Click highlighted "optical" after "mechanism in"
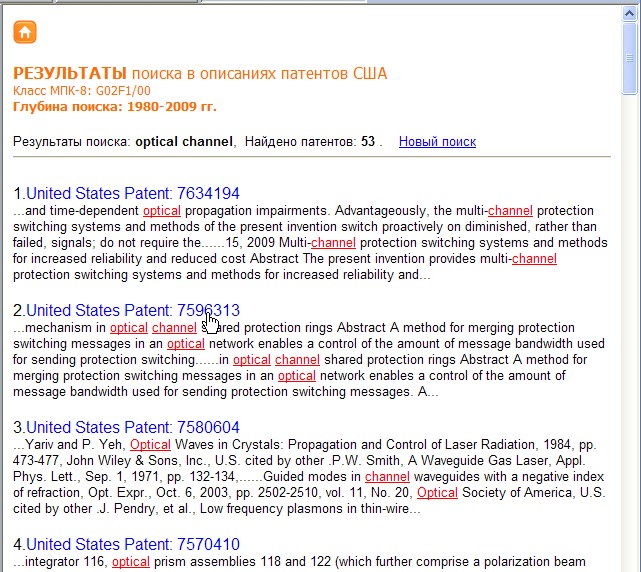 pos(129,328)
